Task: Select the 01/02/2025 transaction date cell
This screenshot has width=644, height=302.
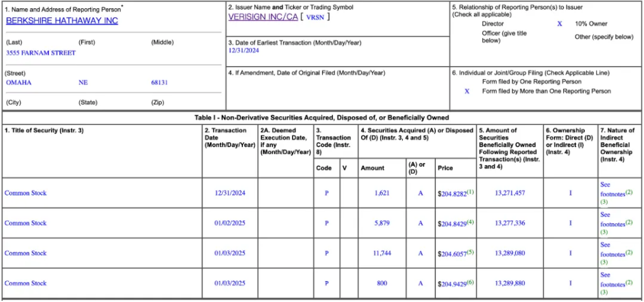Action: pos(230,223)
